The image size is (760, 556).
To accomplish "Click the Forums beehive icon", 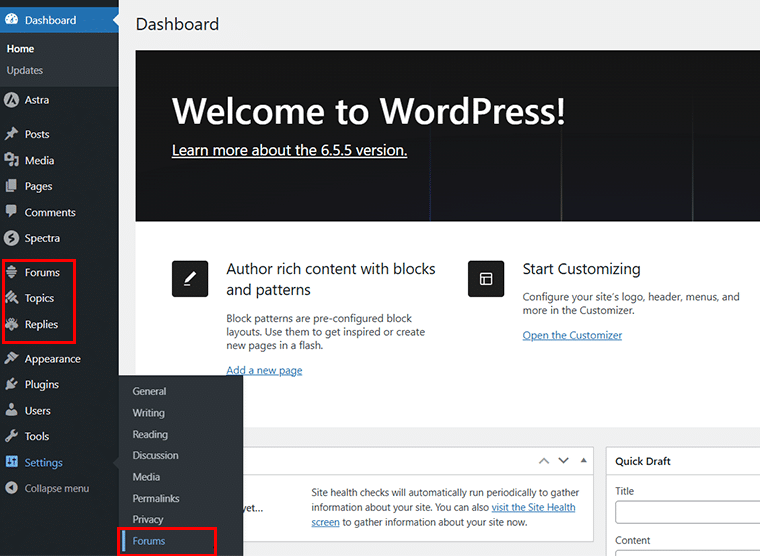I will [x=12, y=272].
